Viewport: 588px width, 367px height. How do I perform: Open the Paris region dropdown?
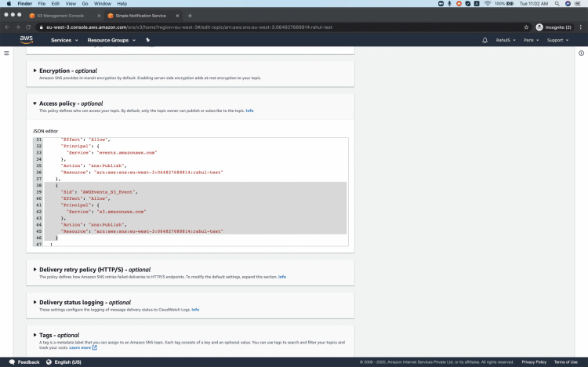[x=532, y=40]
